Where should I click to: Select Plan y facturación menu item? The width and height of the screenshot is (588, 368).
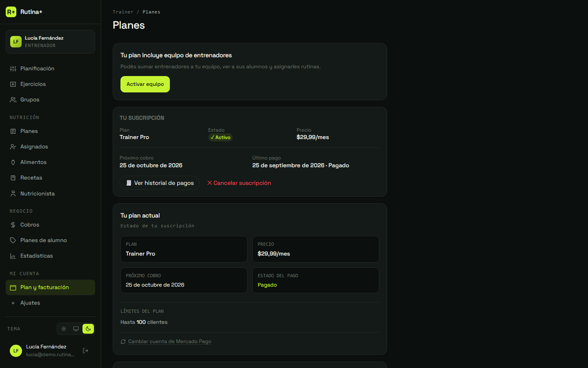pos(50,287)
